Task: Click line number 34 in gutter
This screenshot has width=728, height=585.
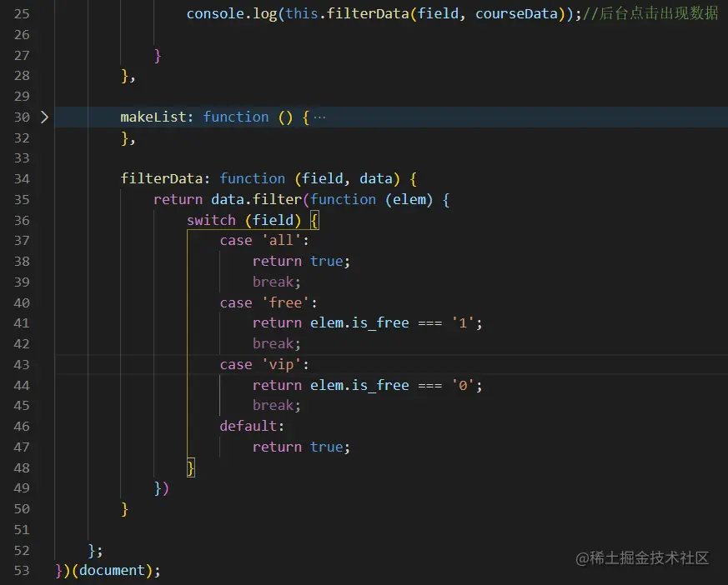Action: [22, 178]
